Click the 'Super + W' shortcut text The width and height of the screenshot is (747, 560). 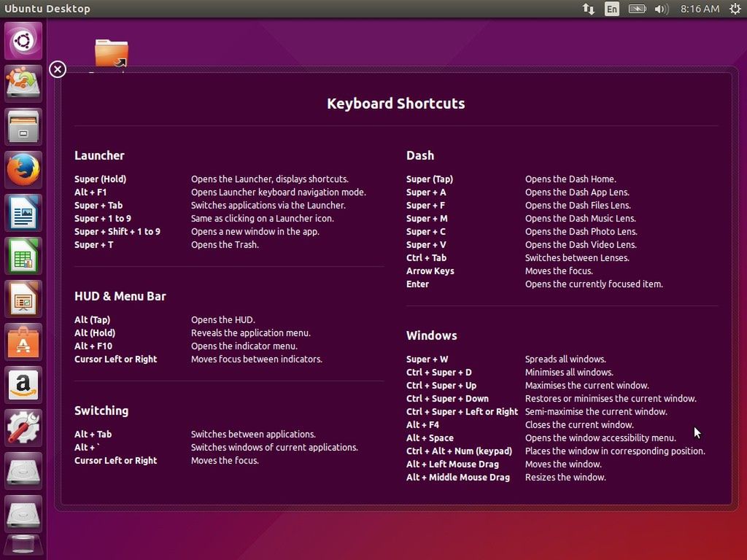(x=427, y=359)
